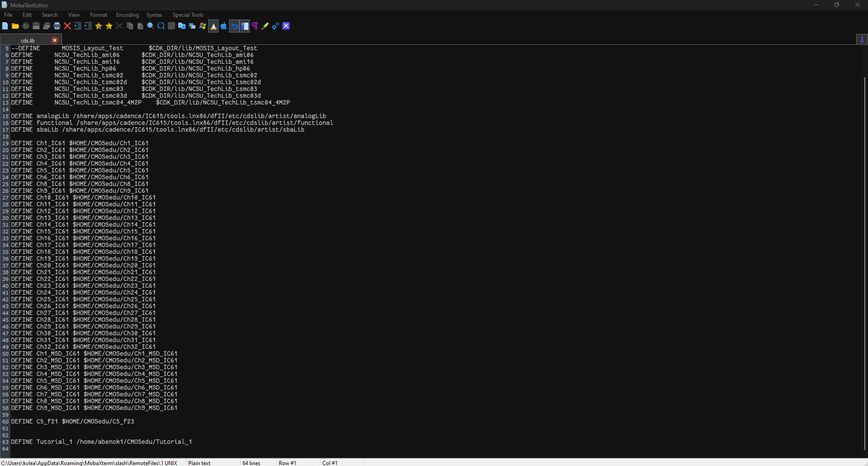The image size is (868, 466).
Task: Toggle UNIX format with penguin icon
Action: pos(213,26)
